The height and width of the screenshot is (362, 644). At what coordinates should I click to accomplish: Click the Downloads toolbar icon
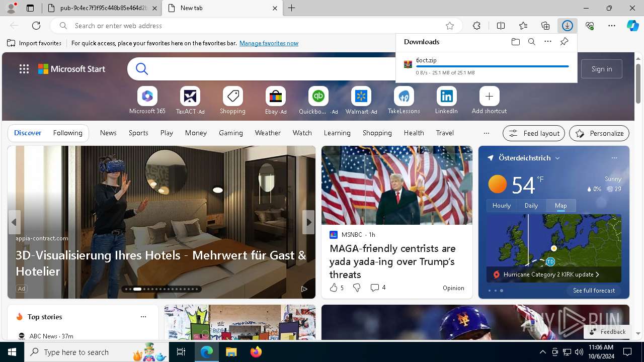click(567, 26)
